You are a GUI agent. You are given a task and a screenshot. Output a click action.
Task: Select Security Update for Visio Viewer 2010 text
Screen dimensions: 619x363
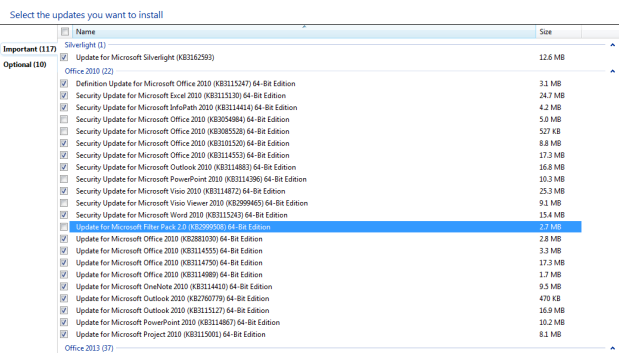pyautogui.click(x=192, y=203)
